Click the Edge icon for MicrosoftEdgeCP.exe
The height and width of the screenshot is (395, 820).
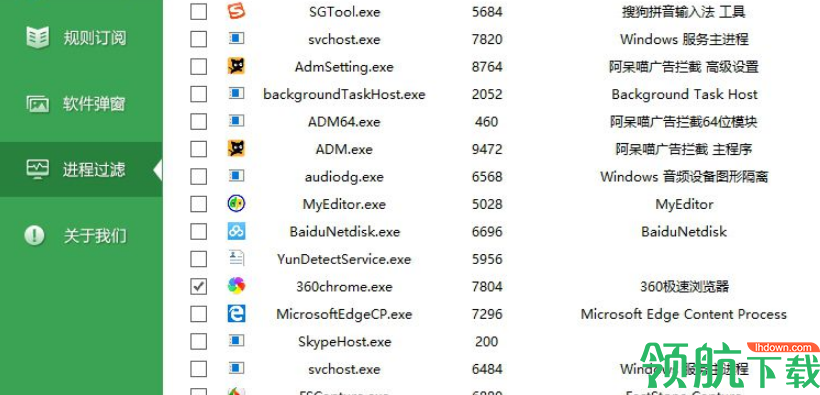tap(236, 313)
